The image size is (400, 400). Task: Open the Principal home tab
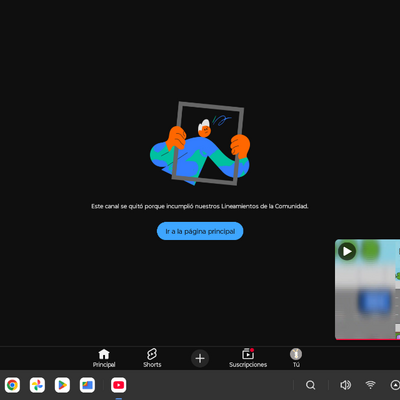point(104,358)
